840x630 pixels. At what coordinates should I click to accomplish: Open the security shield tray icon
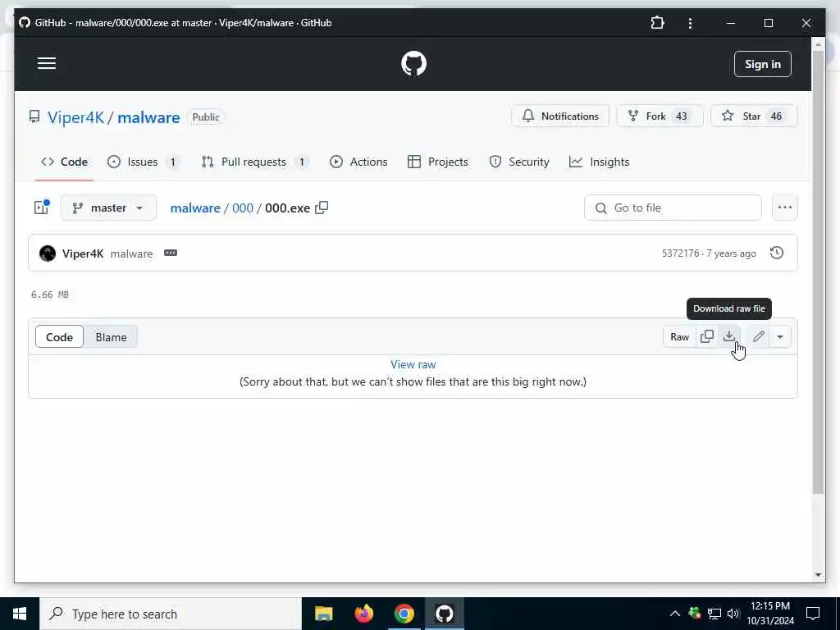695,614
